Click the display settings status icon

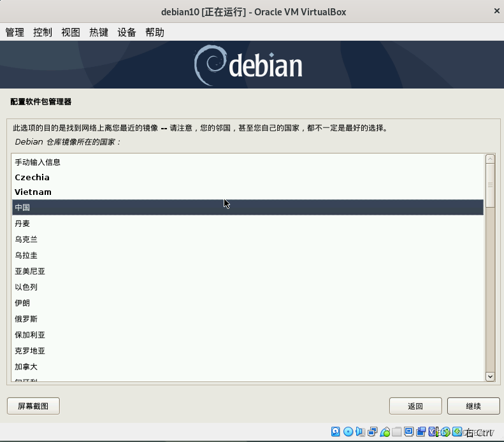pos(408,432)
